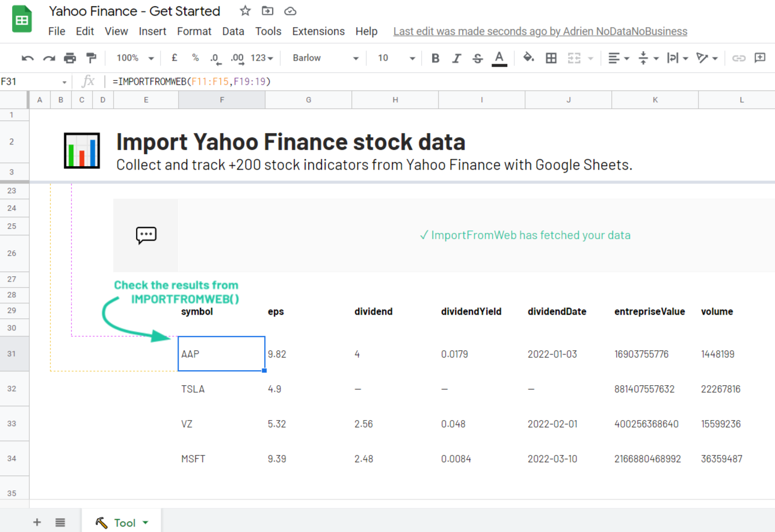Format as percent
775x532 pixels.
tap(196, 58)
